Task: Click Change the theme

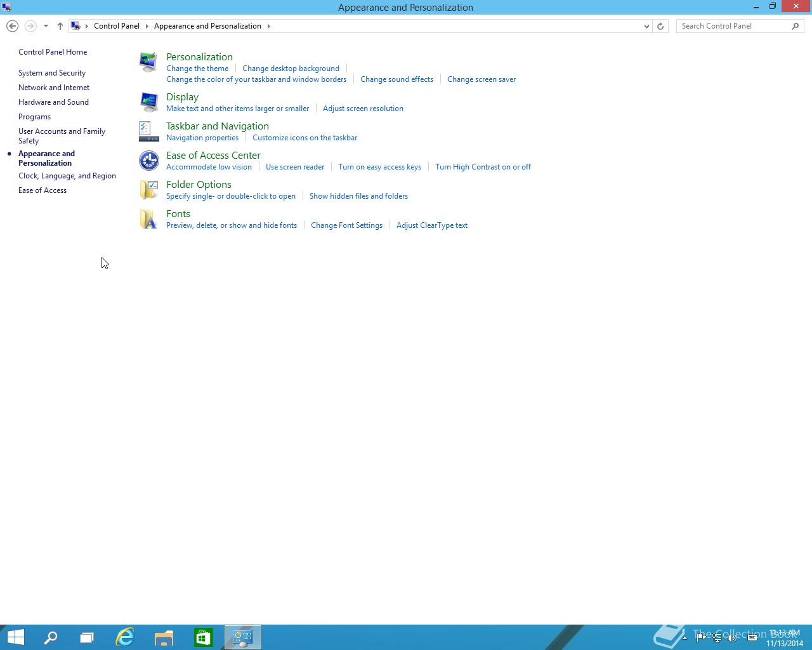Action: tap(197, 69)
